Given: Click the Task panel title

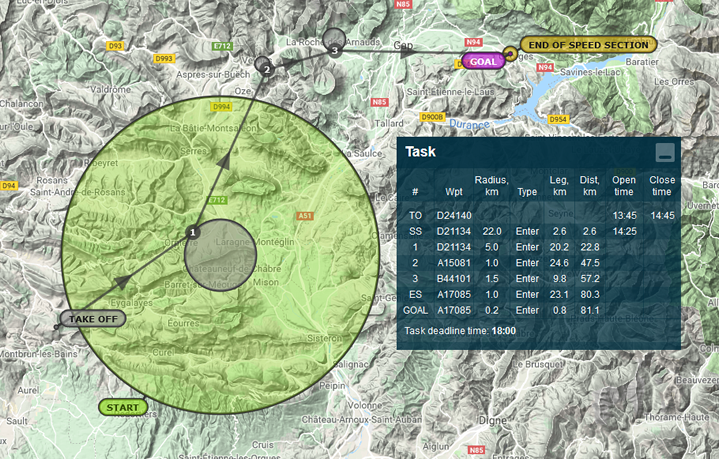Looking at the screenshot, I should click(420, 152).
